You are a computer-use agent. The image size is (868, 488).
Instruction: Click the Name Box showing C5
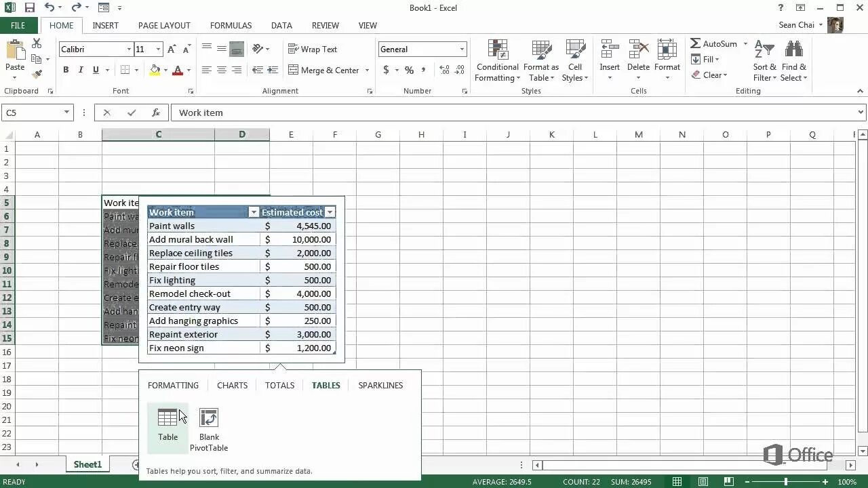(37, 113)
